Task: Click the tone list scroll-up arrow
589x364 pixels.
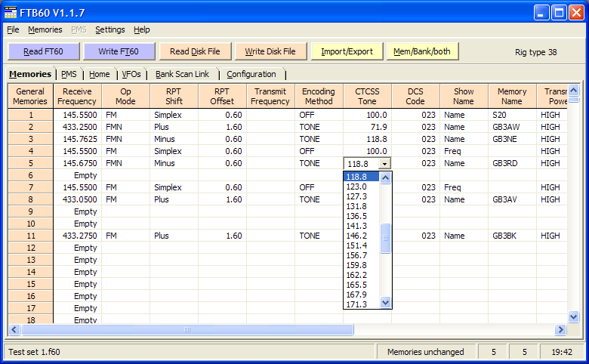Action: (385, 178)
